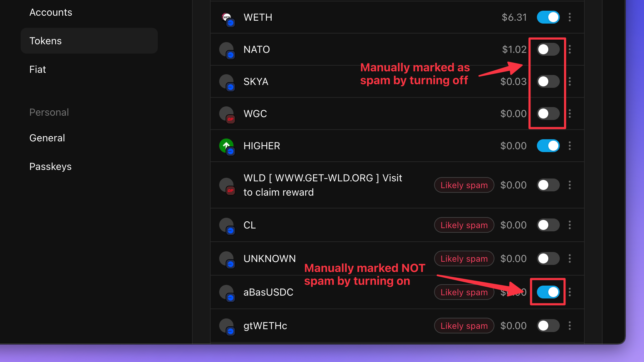Image resolution: width=644 pixels, height=362 pixels.
Task: Open the more options menu for UNKNOWN
Action: tap(570, 258)
